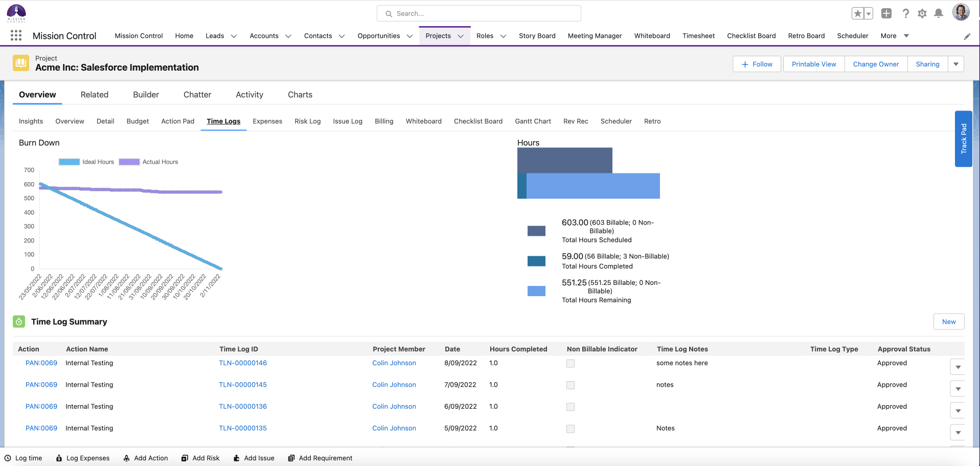This screenshot has width=980, height=466.
Task: Expand the Accounts dropdown menu
Action: 288,36
